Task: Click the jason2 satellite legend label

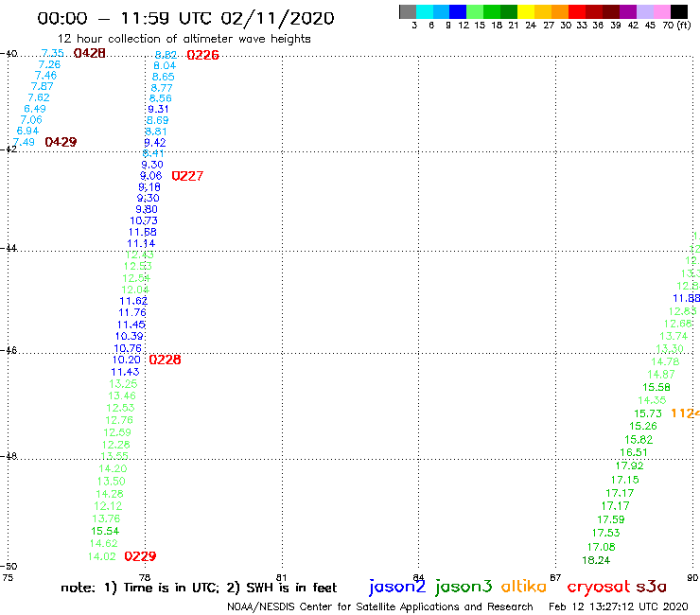Action: 397,587
